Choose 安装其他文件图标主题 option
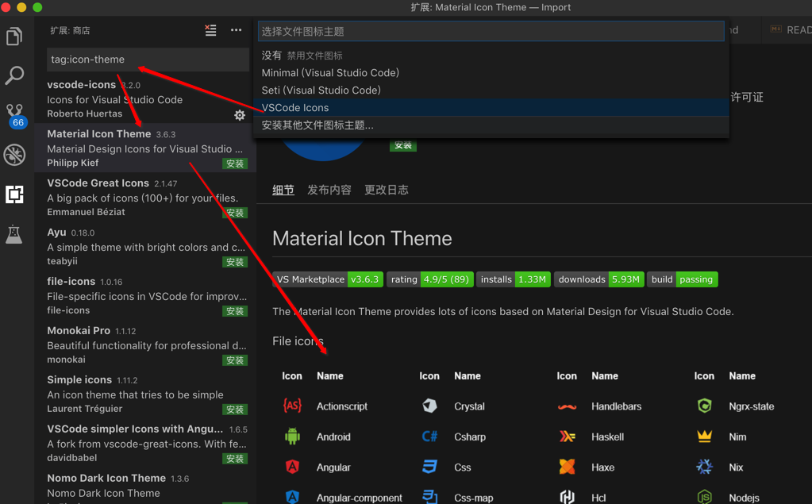812x504 pixels. (491, 125)
